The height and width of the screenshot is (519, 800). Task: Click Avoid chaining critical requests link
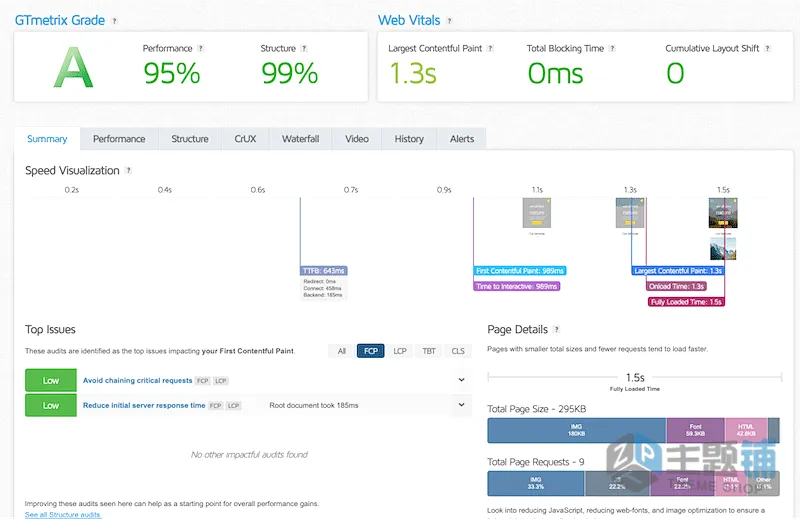pos(137,381)
